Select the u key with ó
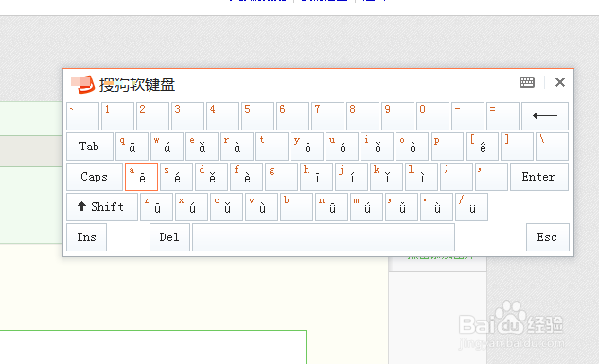The width and height of the screenshot is (599, 364). (343, 147)
